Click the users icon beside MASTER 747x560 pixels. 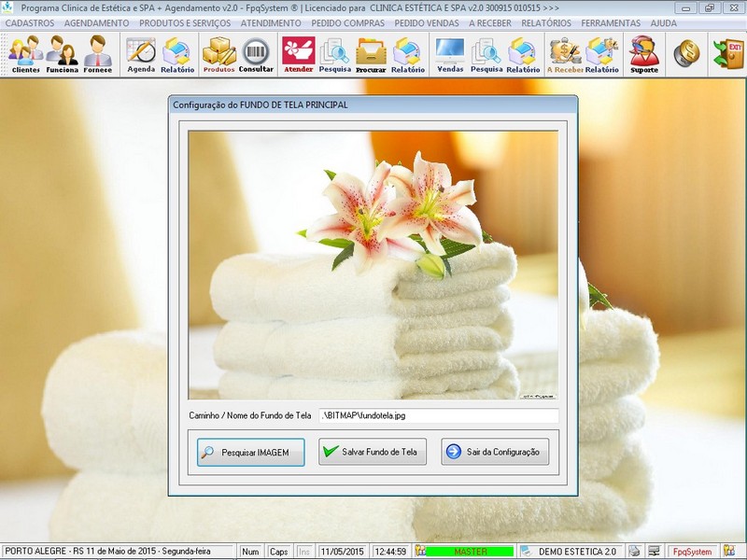coord(419,551)
